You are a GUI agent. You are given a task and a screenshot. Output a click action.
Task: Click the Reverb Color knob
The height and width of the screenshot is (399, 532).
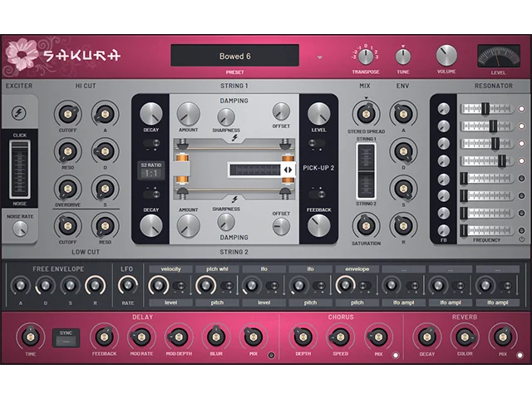(x=465, y=337)
